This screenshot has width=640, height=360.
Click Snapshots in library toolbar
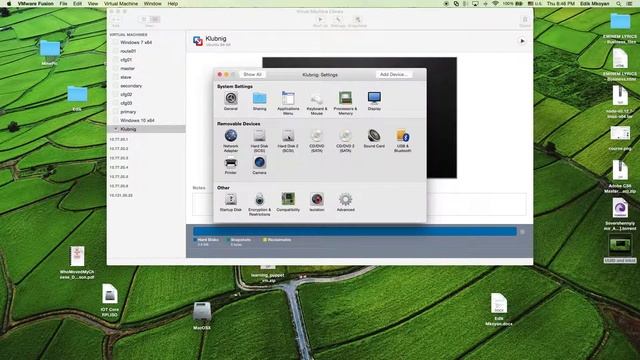click(x=357, y=22)
